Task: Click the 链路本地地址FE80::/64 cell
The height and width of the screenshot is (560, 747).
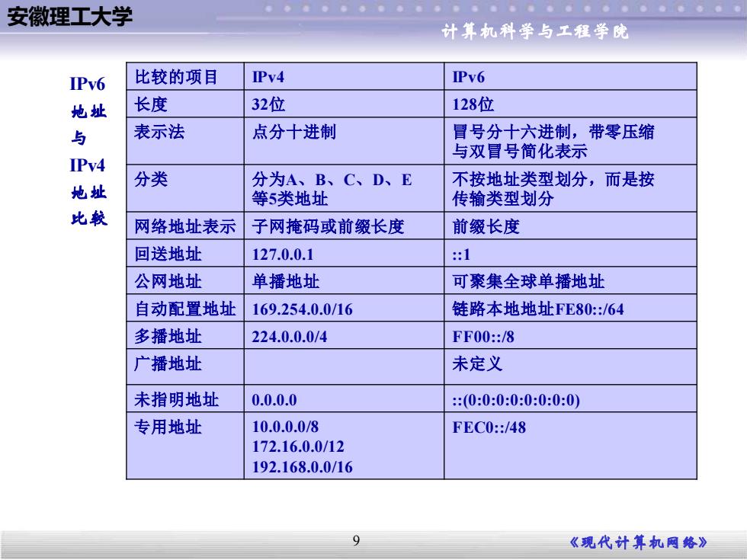Action: [570, 308]
